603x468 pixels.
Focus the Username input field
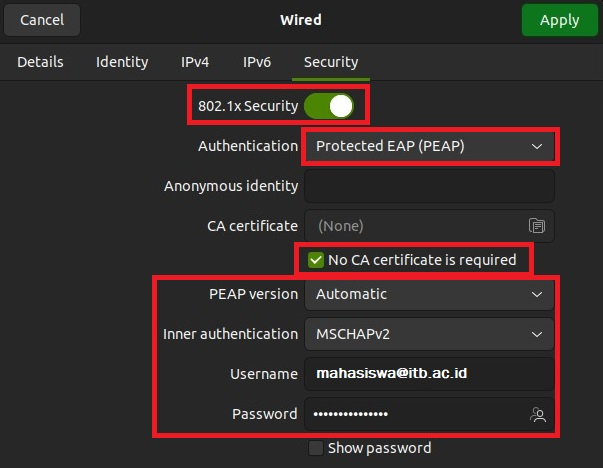[428, 374]
